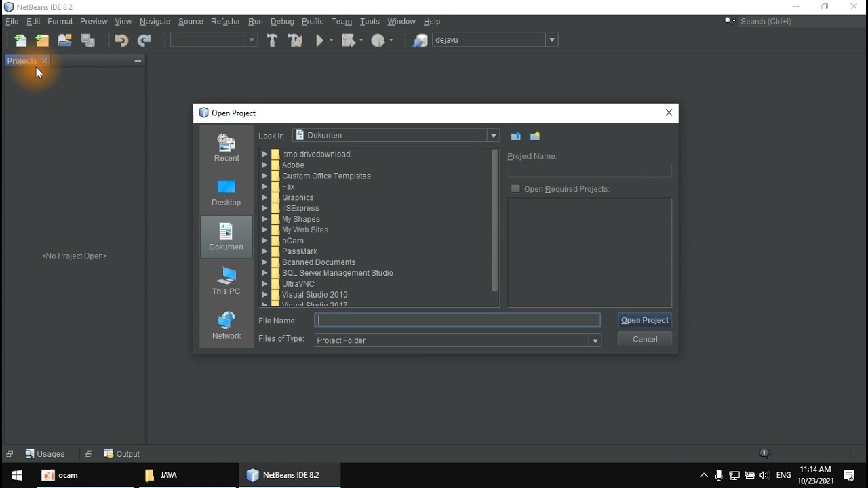Screen dimensions: 868x488
Task: Click the Project Name field
Action: pyautogui.click(x=590, y=169)
